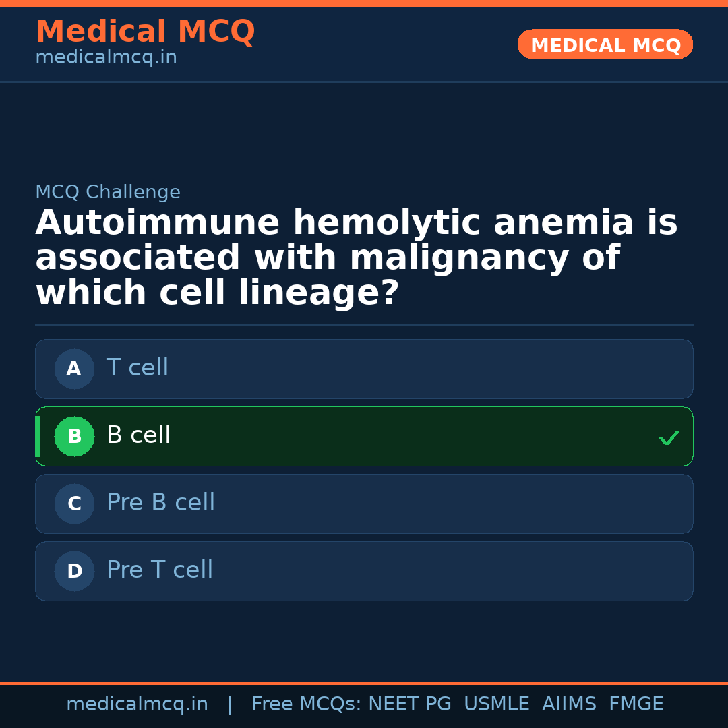The height and width of the screenshot is (728, 728).
Task: Open the USMLE category
Action: 497,703
